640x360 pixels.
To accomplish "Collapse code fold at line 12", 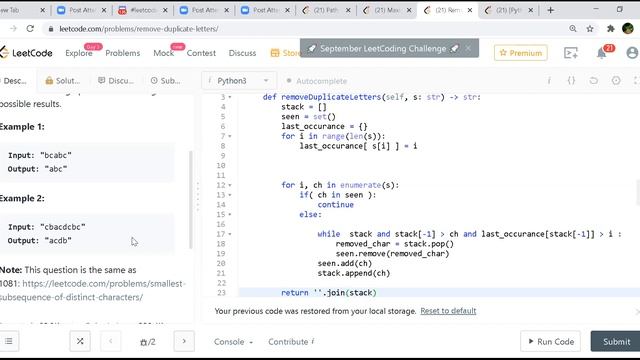I will [230, 185].
